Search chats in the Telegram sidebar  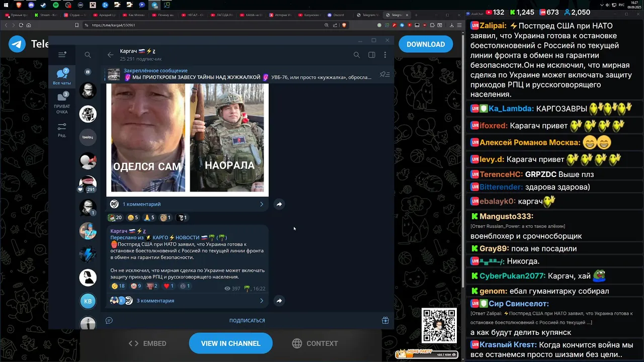(x=88, y=55)
